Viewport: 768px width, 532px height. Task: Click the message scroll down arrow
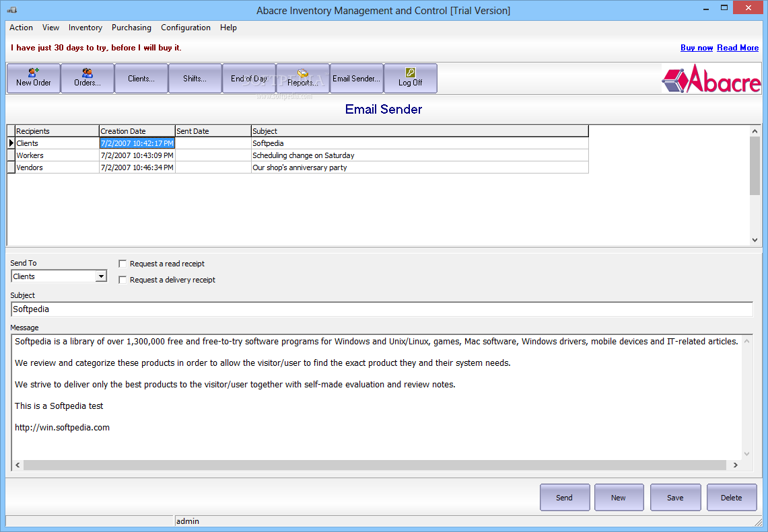click(746, 454)
